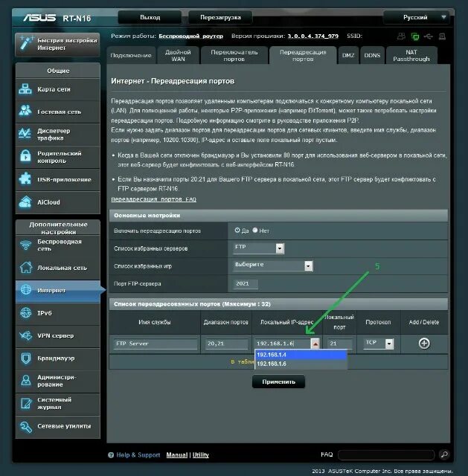
Task: Click the FAQ search input field
Action: coord(386,454)
